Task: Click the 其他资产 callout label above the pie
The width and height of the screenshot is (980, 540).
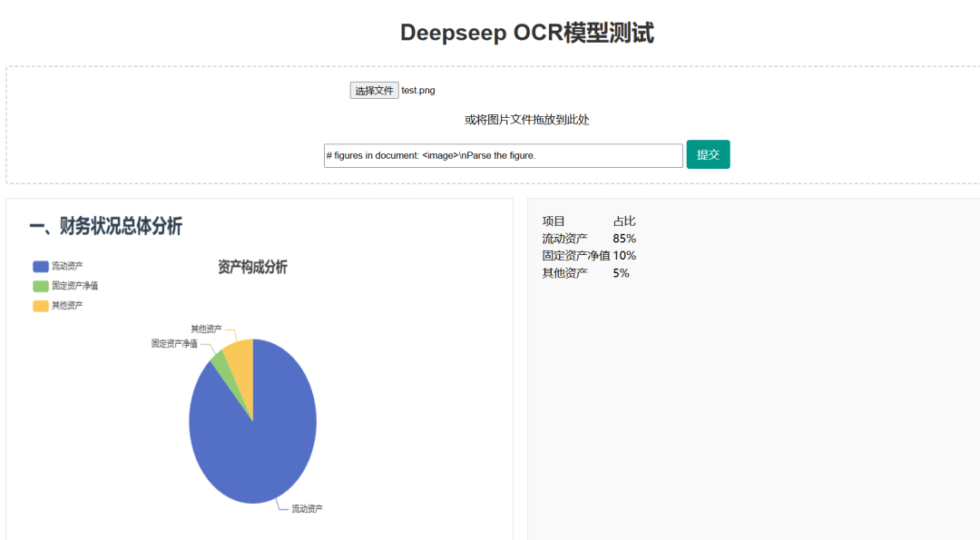Action: pos(206,329)
